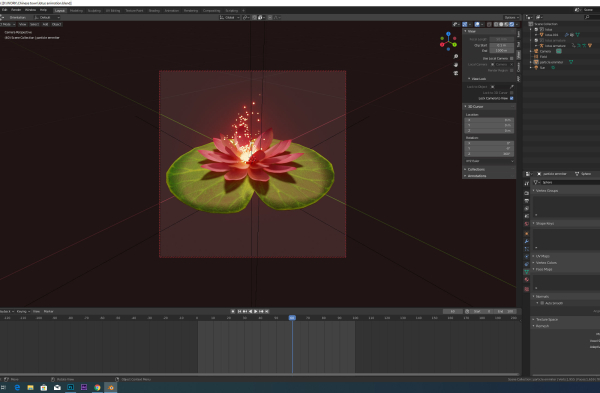Click the zoom magnifier viewport gizmo

click(x=456, y=56)
